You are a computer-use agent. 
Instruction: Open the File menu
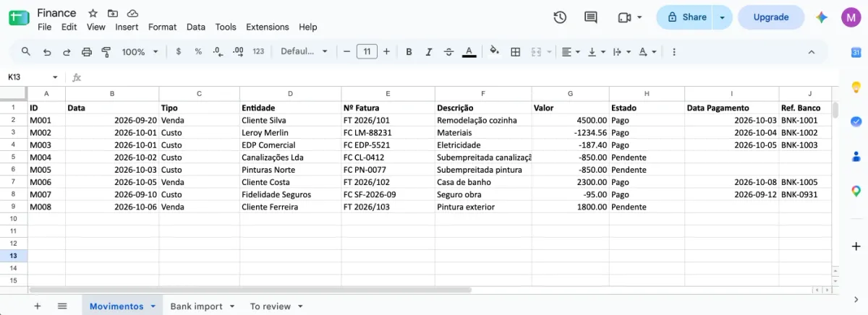(x=44, y=27)
